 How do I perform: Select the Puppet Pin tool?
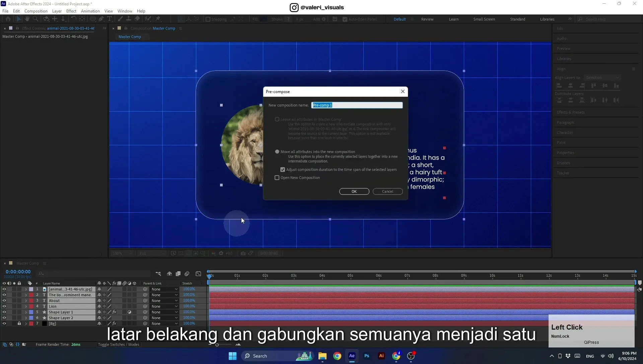(x=158, y=19)
